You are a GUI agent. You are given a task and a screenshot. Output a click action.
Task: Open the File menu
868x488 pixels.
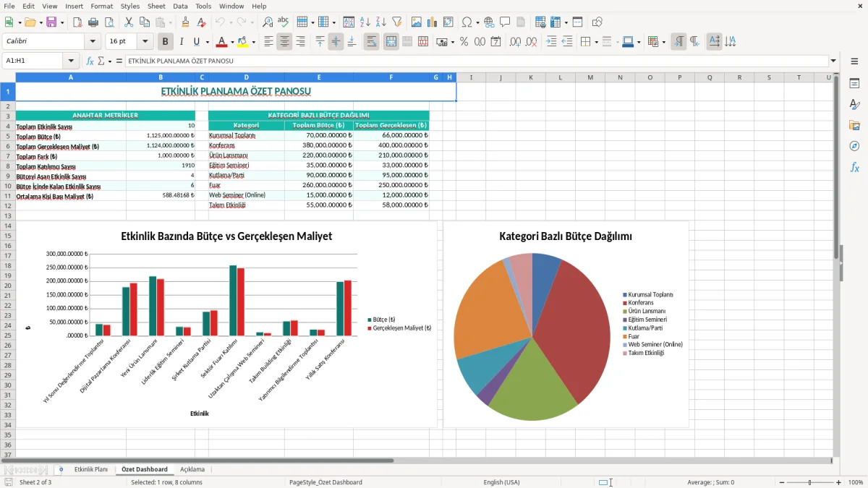(x=9, y=6)
